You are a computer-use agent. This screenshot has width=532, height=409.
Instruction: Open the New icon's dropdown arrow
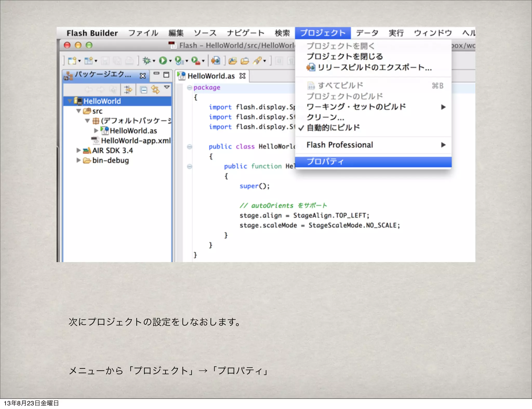coord(79,61)
